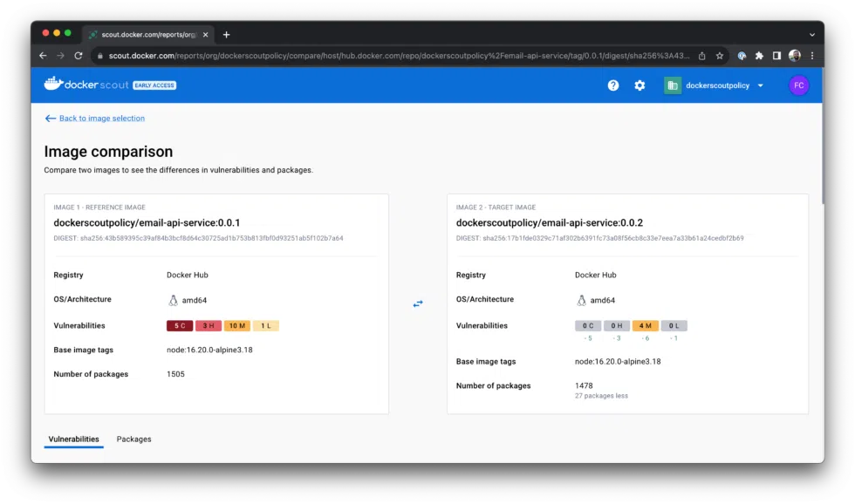Screen dimensions: 855x504
Task: Click the EARLY ACCESS badge
Action: tap(155, 85)
